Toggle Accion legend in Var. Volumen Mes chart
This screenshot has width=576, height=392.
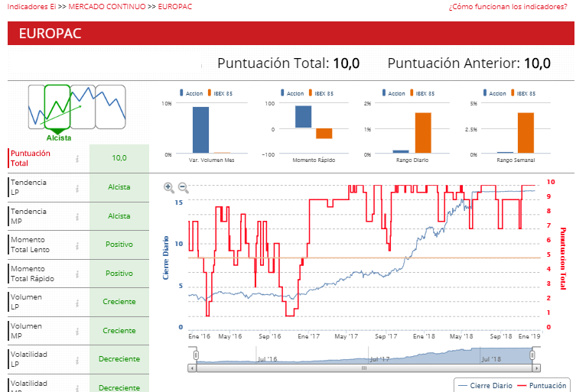pos(191,93)
